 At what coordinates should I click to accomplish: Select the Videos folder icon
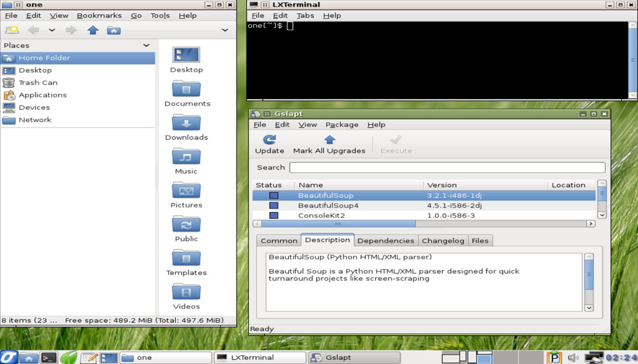(186, 291)
